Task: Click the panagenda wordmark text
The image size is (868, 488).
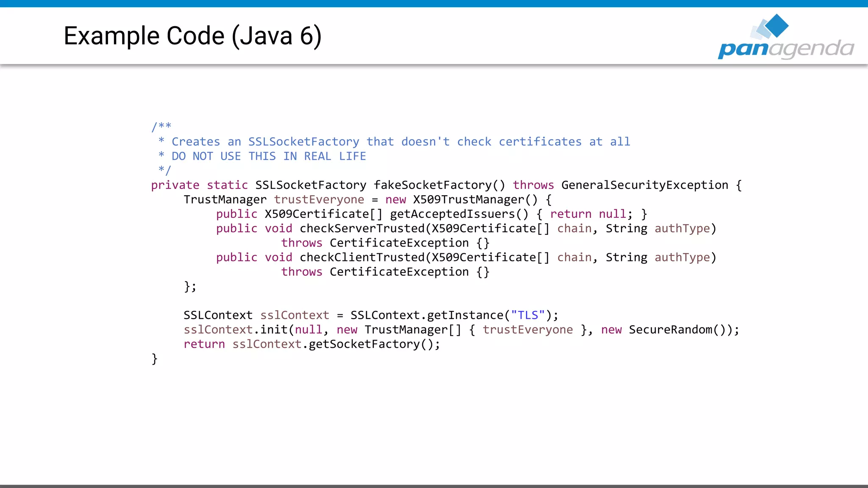Action: coord(786,49)
